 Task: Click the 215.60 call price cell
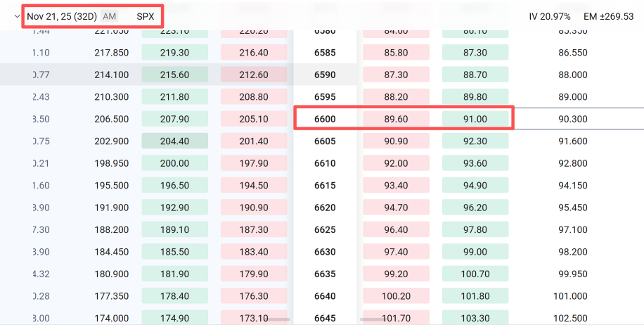(x=174, y=75)
